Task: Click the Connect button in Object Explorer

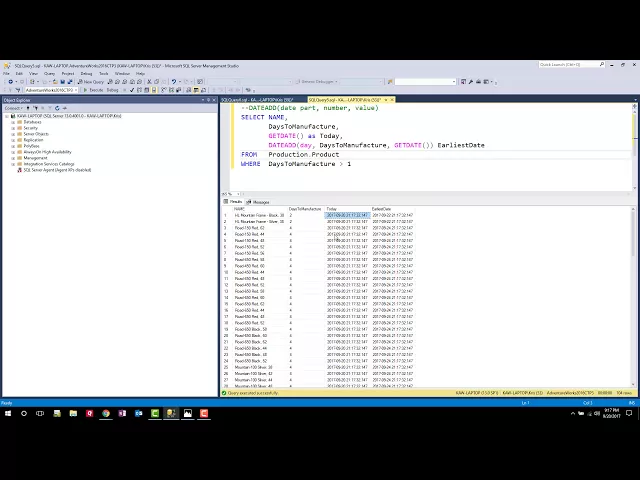Action: pyautogui.click(x=13, y=108)
